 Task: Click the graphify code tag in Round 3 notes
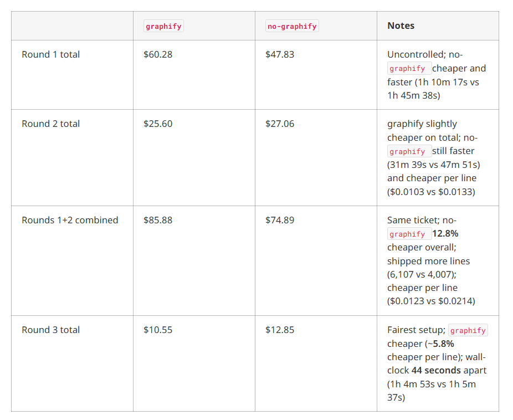click(468, 330)
